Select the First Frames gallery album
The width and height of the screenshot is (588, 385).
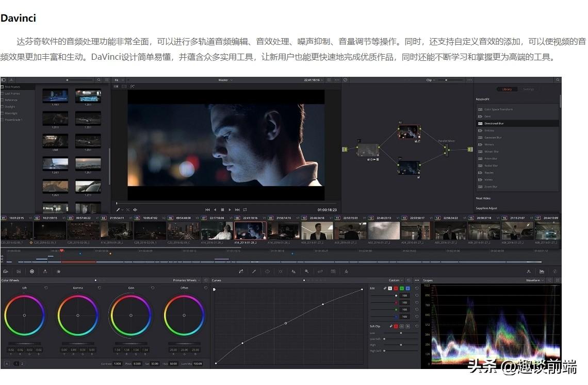tap(18, 87)
